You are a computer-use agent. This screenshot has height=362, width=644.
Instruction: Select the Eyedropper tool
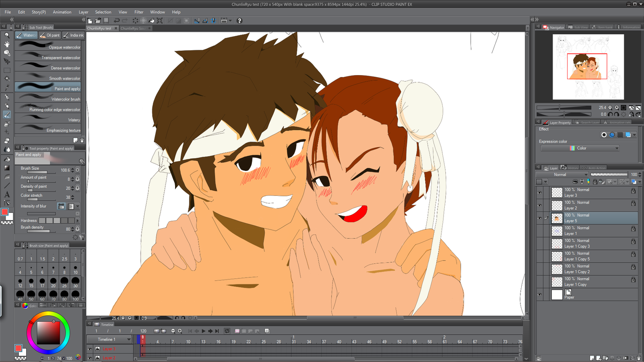click(7, 88)
